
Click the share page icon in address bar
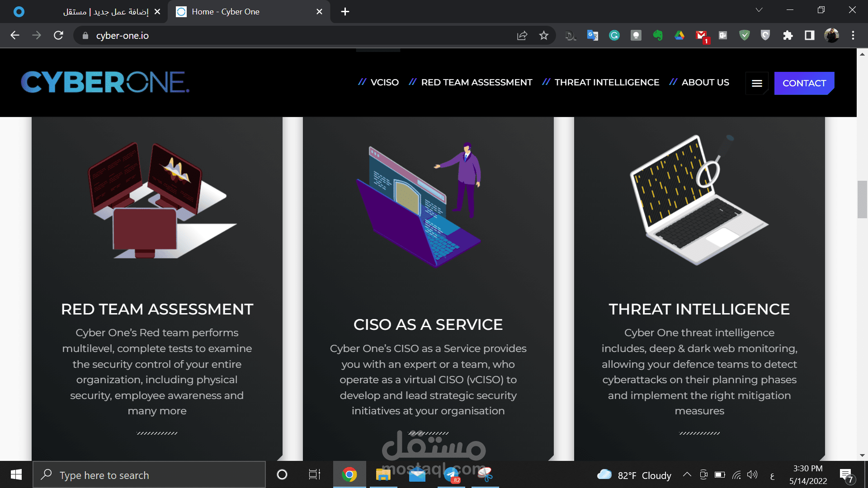click(x=522, y=36)
